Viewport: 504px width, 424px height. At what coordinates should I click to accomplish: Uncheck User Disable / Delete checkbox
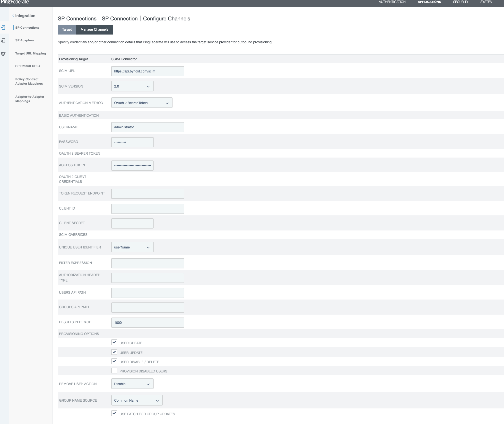[x=114, y=362]
